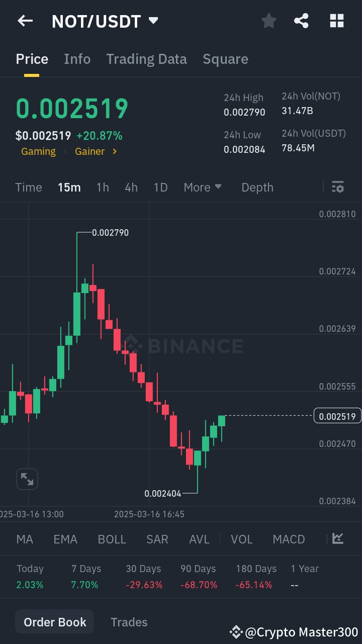This screenshot has height=644, width=362.
Task: Select the 4h chart interval
Action: pos(131,188)
